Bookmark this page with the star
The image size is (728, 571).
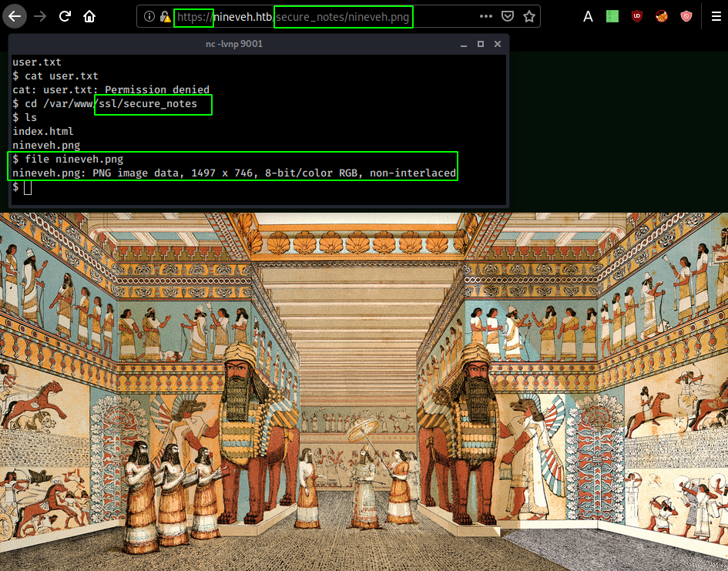tap(528, 17)
